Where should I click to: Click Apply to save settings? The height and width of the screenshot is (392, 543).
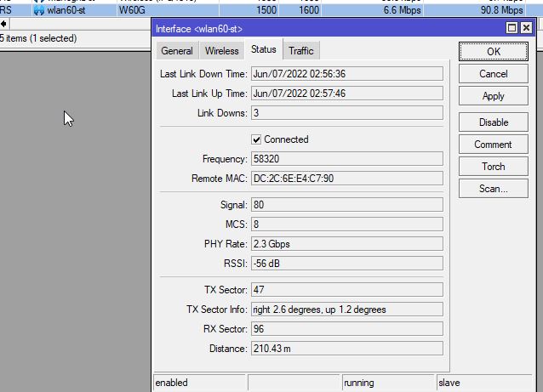coord(494,96)
